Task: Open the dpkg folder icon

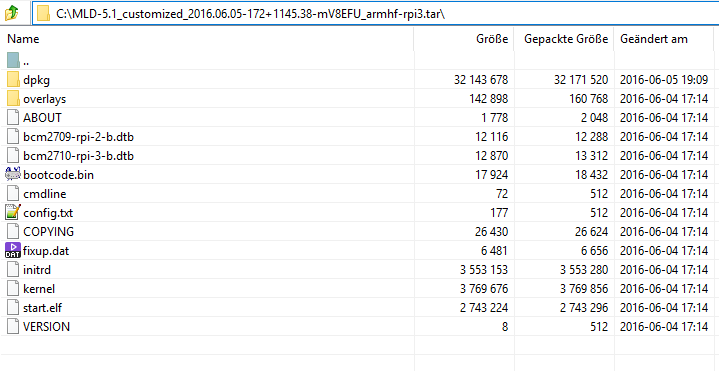Action: point(13,79)
